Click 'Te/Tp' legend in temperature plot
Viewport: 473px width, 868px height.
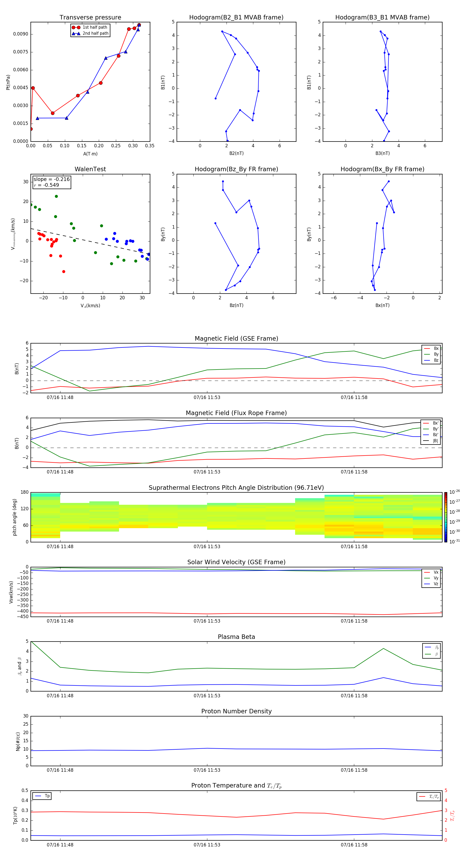pos(434,796)
